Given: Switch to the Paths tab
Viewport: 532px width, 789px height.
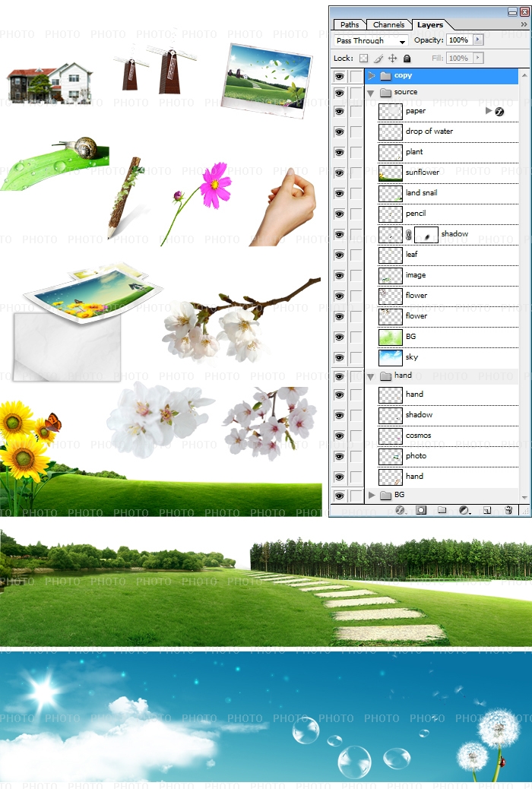Looking at the screenshot, I should coord(350,25).
